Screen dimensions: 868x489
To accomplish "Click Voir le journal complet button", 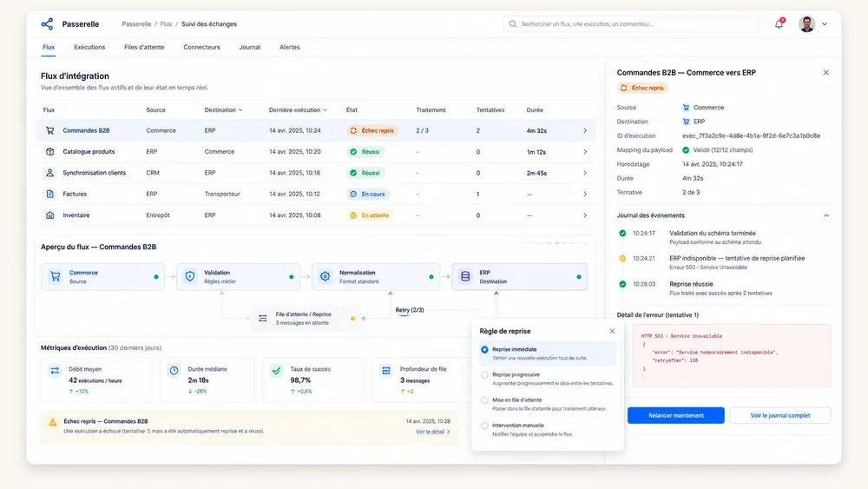I will point(780,415).
